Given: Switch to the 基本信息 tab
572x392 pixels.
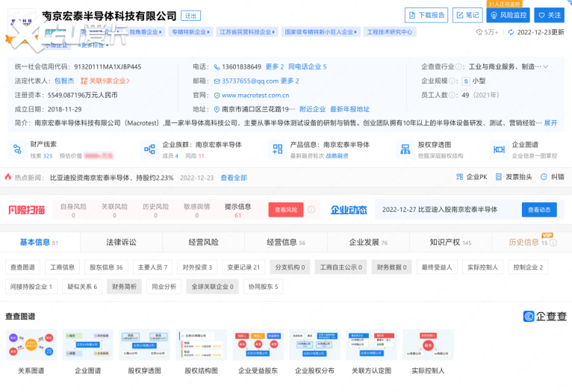Looking at the screenshot, I should tap(39, 242).
